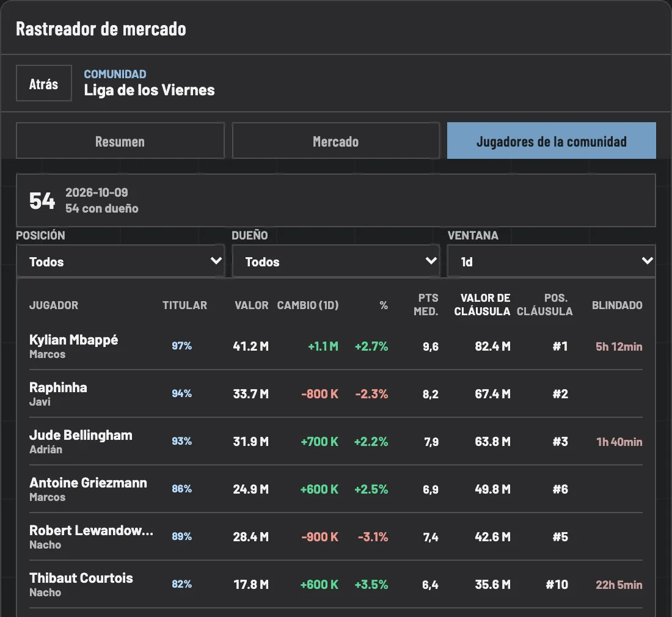672x617 pixels.
Task: Open the Mercado tab
Action: [335, 141]
